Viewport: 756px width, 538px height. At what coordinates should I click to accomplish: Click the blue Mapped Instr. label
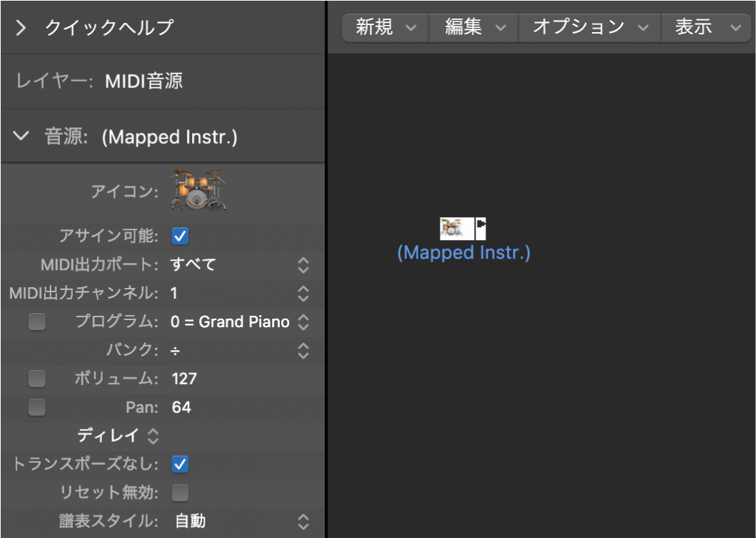pyautogui.click(x=464, y=251)
